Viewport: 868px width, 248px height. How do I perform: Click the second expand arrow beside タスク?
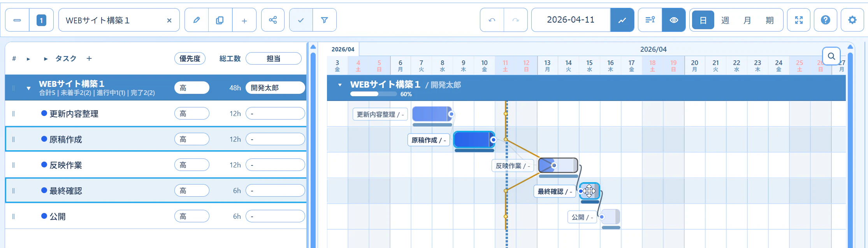tap(46, 59)
